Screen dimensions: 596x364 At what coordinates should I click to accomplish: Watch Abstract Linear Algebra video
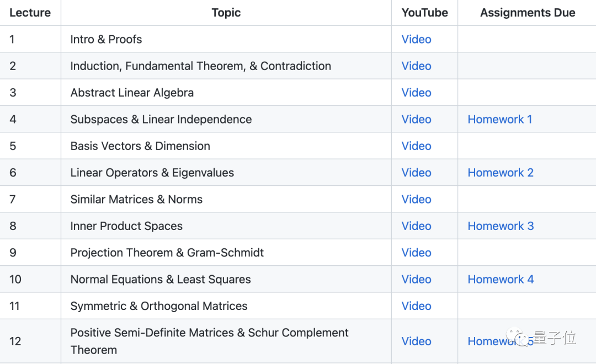pos(416,93)
